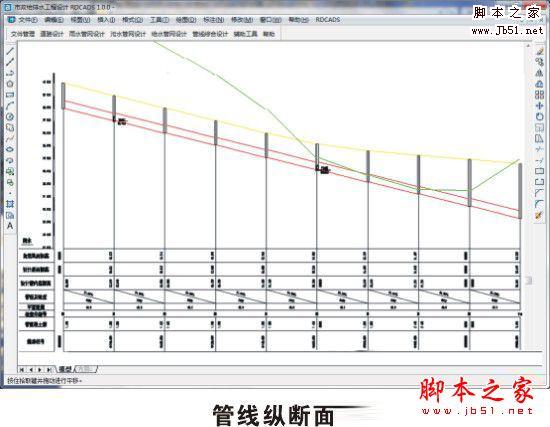Click the Offset tool

click(539, 84)
